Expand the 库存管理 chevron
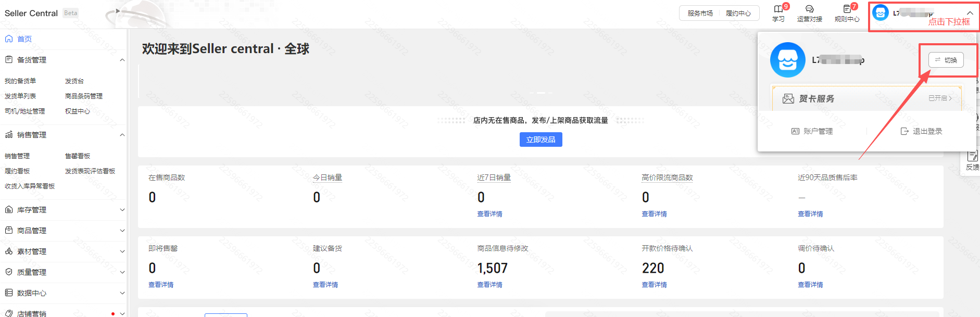 point(122,210)
